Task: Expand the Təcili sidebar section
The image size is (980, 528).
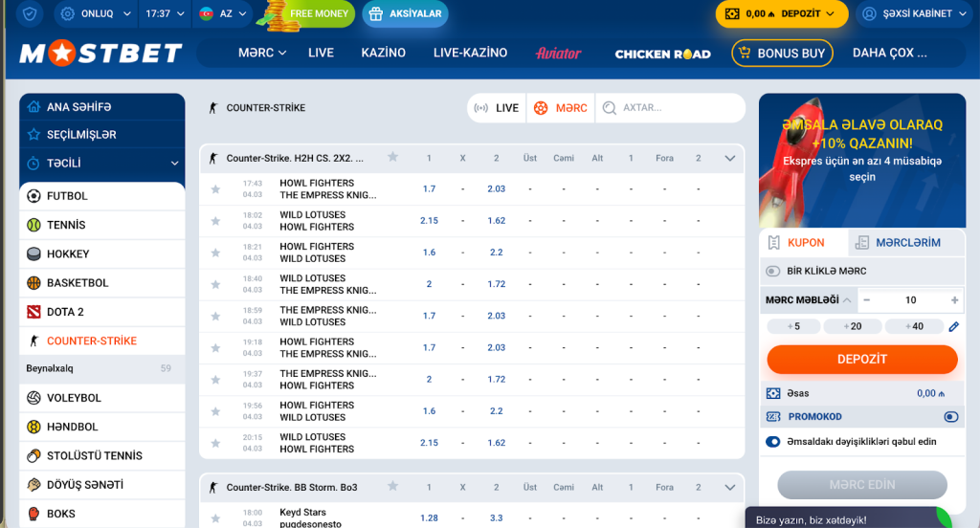Action: pyautogui.click(x=174, y=164)
